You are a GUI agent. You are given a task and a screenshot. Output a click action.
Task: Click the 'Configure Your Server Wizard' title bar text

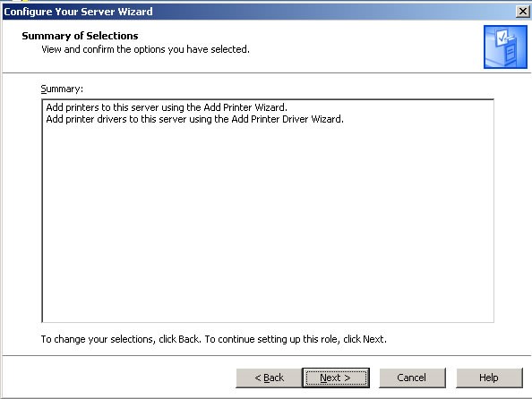click(79, 12)
